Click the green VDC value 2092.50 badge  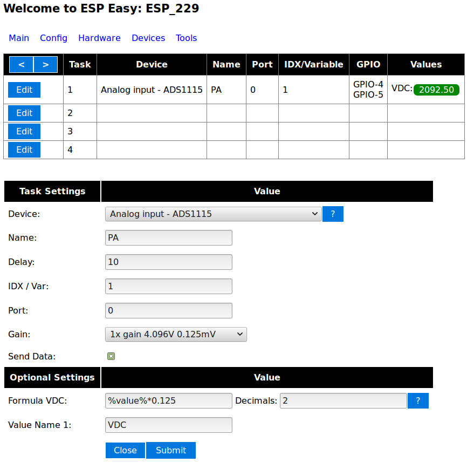click(x=436, y=90)
